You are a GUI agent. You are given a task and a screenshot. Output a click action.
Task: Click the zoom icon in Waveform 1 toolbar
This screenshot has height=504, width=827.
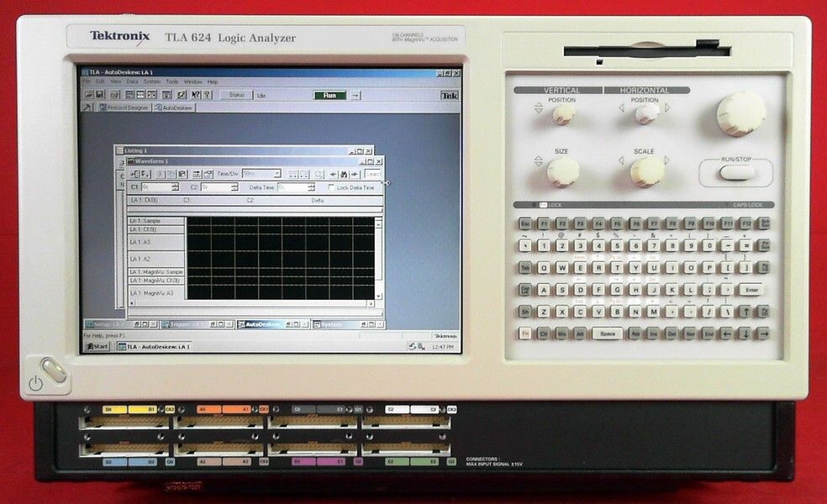pyautogui.click(x=317, y=174)
